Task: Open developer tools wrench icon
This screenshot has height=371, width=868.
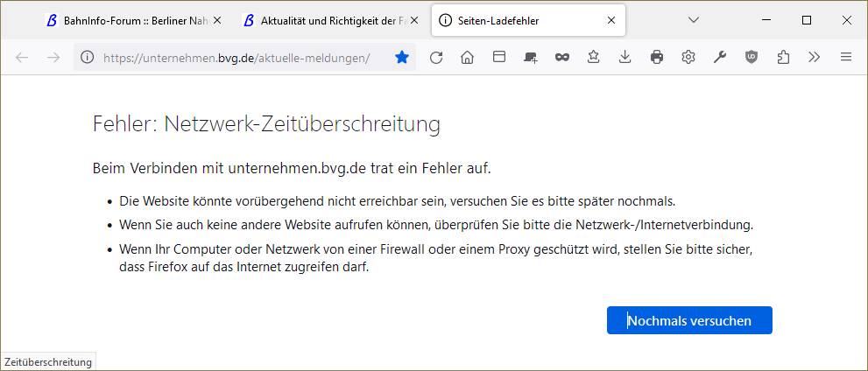Action: point(720,57)
